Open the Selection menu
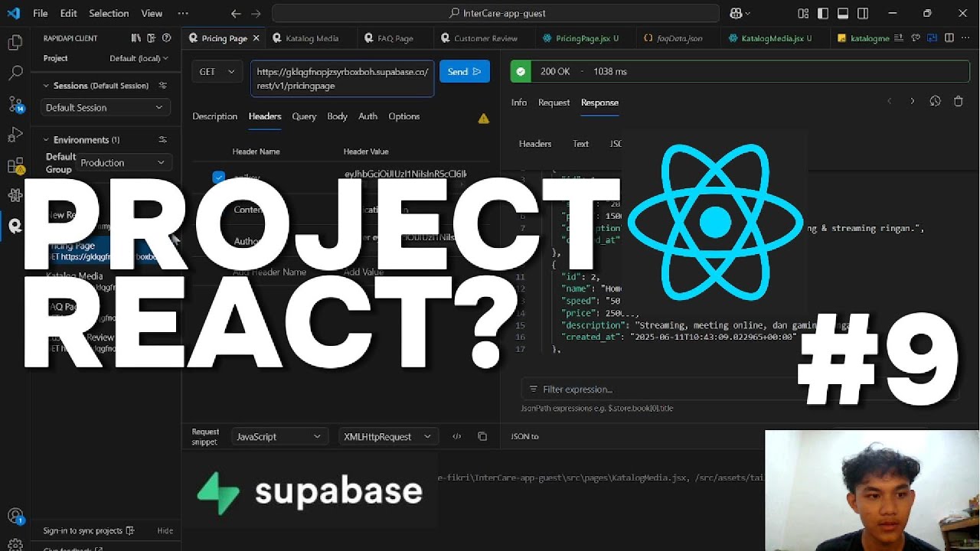This screenshot has width=980, height=551. point(109,13)
